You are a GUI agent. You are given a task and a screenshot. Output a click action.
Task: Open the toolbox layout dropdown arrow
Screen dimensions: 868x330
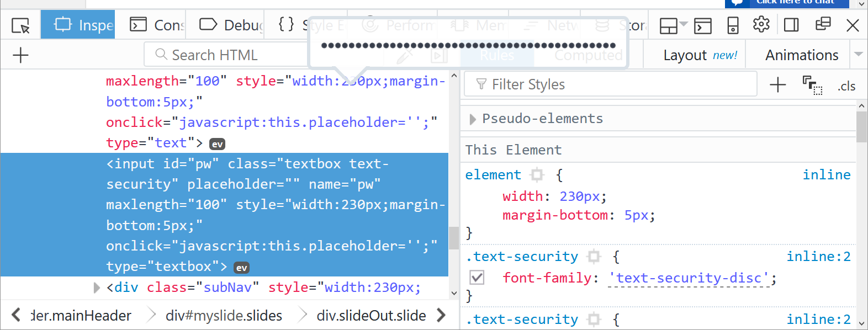point(684,24)
